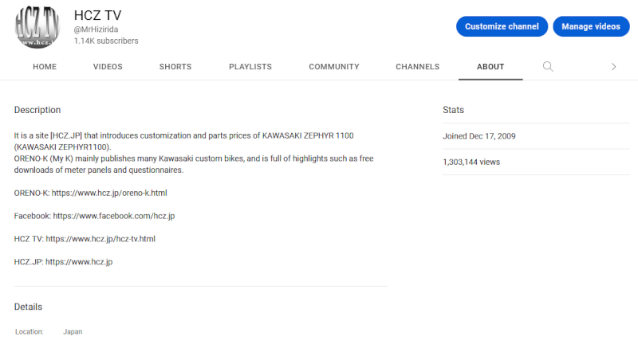Click the HCZ TV channel title

(x=97, y=15)
